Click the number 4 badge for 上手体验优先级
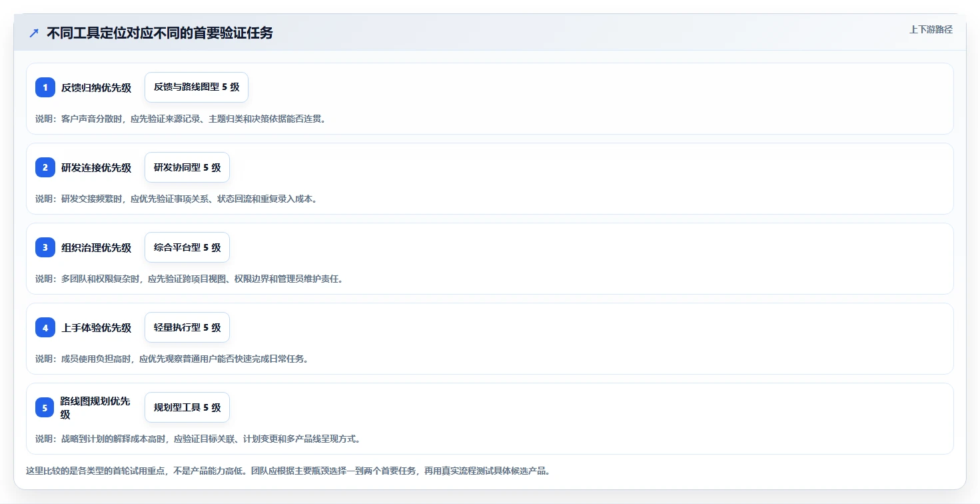Viewport: 980px width, 504px height. point(45,327)
